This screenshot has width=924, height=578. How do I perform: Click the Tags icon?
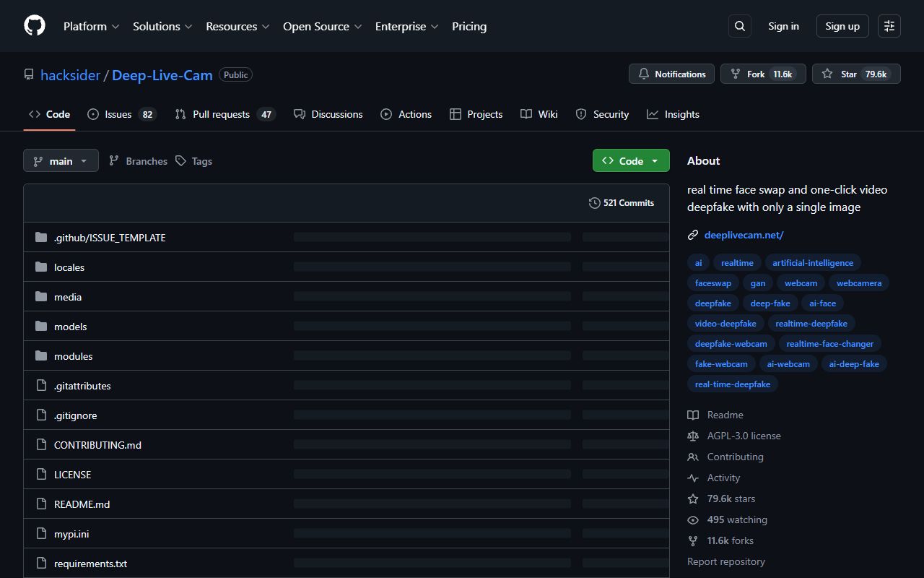[x=181, y=161]
